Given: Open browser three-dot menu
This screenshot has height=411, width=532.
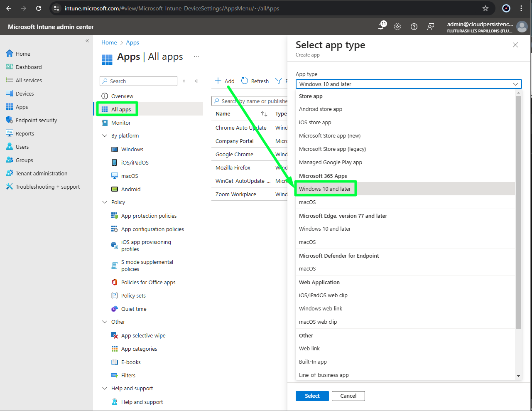Looking at the screenshot, I should click(521, 8).
